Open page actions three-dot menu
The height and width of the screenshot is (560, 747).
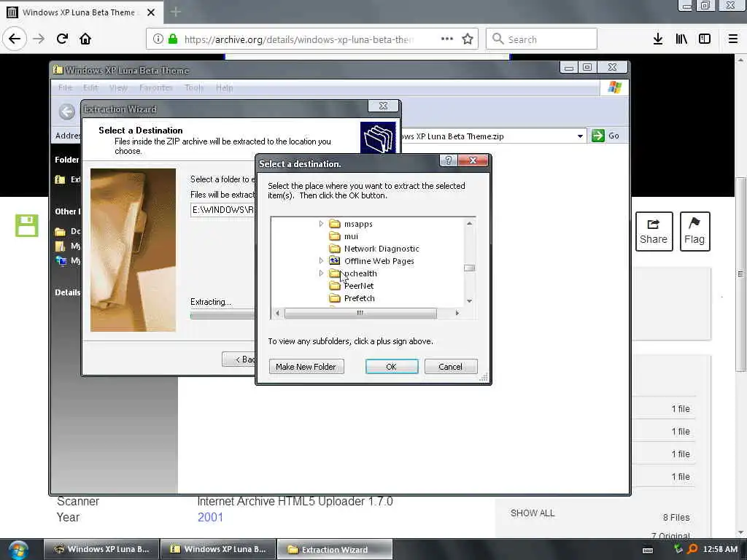click(447, 39)
